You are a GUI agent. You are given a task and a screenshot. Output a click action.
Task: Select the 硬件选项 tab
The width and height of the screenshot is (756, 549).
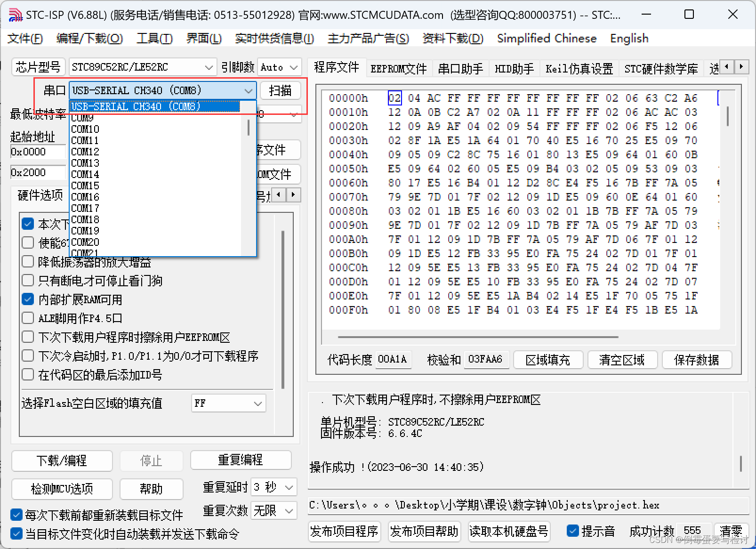click(x=40, y=195)
